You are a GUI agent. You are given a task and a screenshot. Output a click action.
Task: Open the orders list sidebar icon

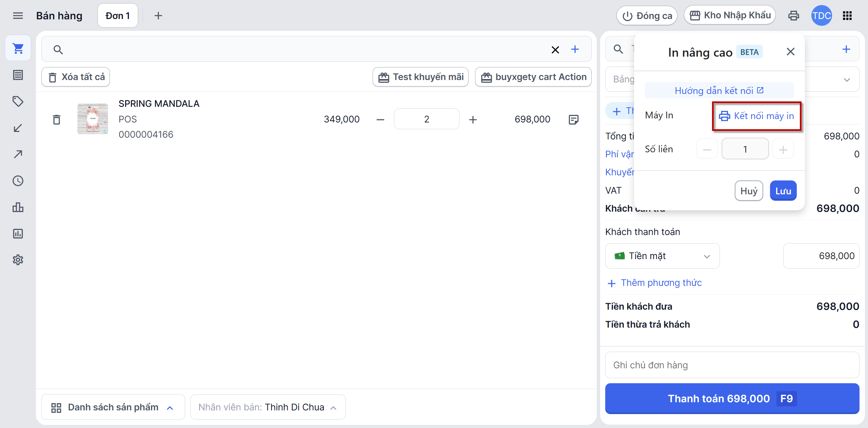tap(18, 75)
